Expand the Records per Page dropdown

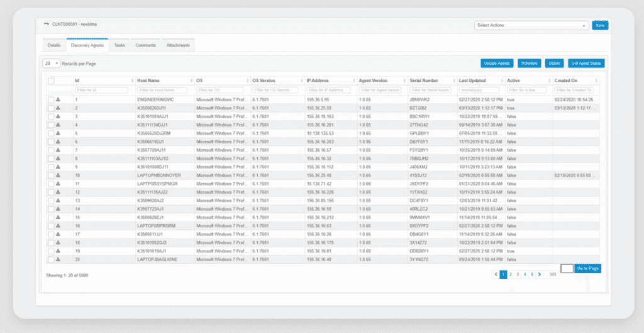coord(51,64)
